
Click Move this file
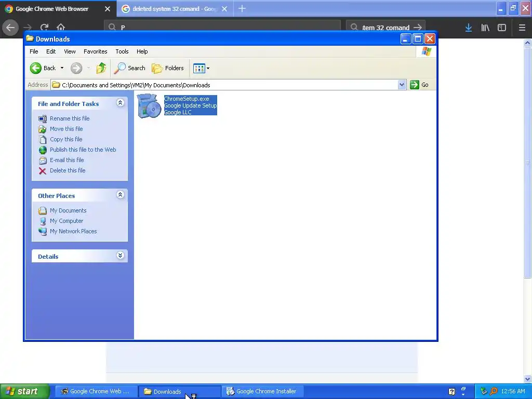(66, 129)
